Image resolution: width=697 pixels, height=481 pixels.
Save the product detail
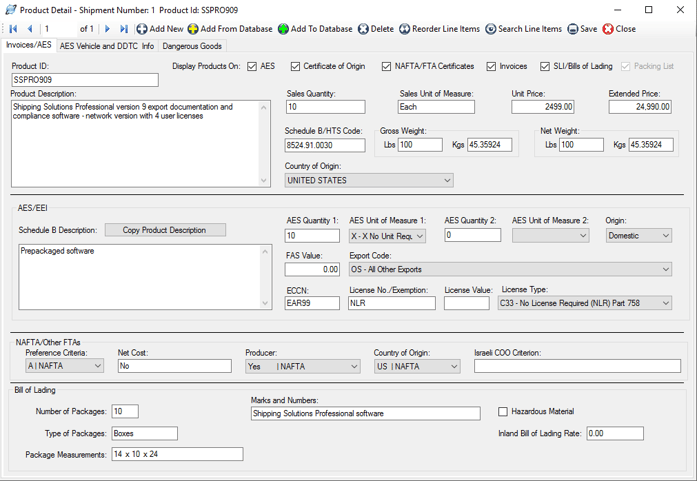(582, 29)
